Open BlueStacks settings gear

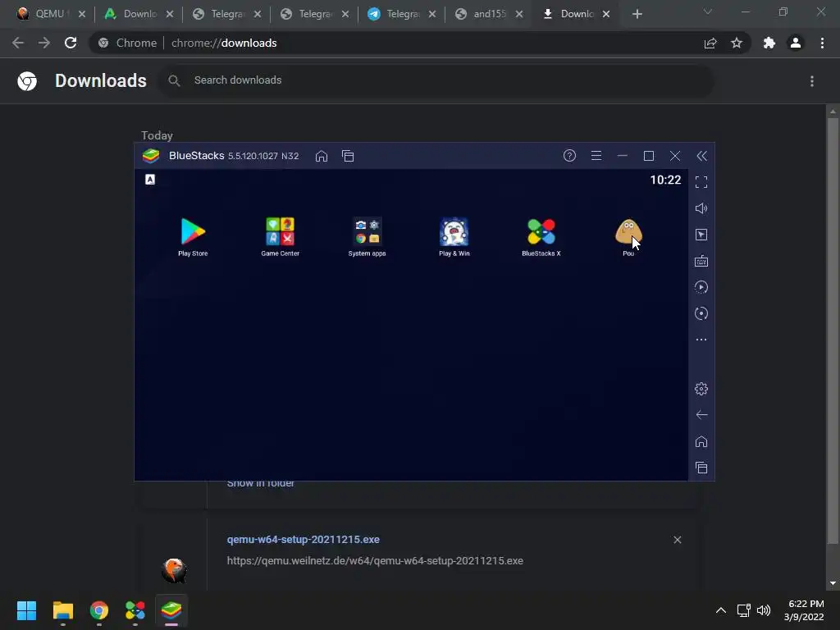(701, 389)
